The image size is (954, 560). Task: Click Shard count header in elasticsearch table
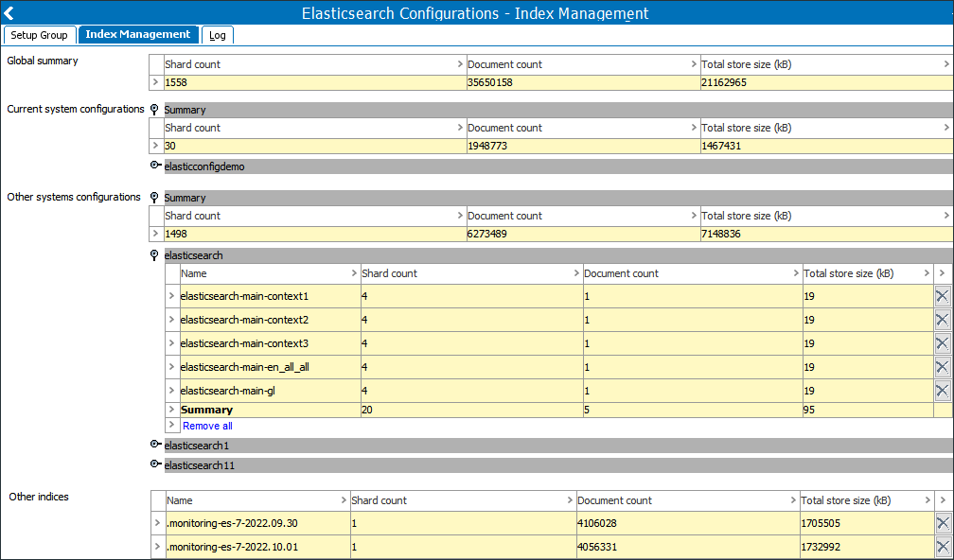[x=471, y=273]
